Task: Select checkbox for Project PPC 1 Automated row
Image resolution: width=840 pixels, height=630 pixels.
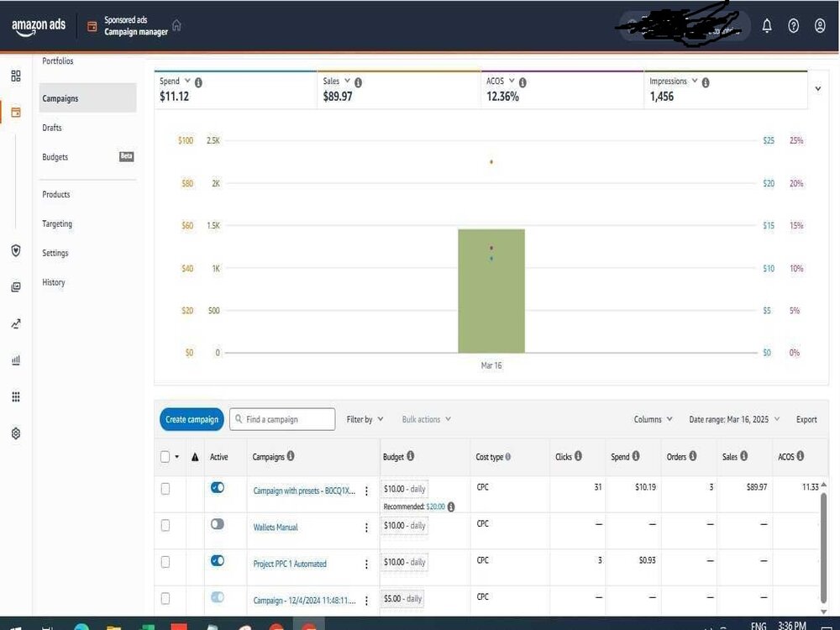Action: pos(165,561)
